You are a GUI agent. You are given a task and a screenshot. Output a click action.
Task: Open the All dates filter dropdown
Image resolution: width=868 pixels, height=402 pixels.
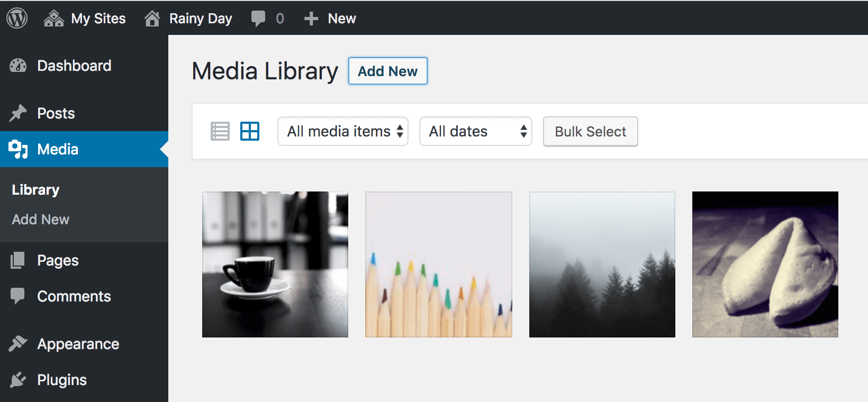[475, 131]
